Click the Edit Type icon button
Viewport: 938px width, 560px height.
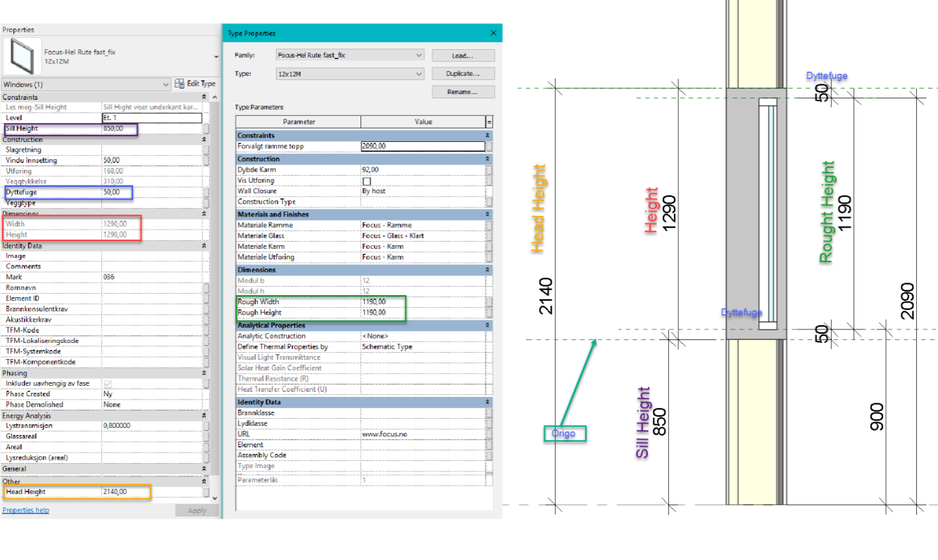tap(195, 84)
